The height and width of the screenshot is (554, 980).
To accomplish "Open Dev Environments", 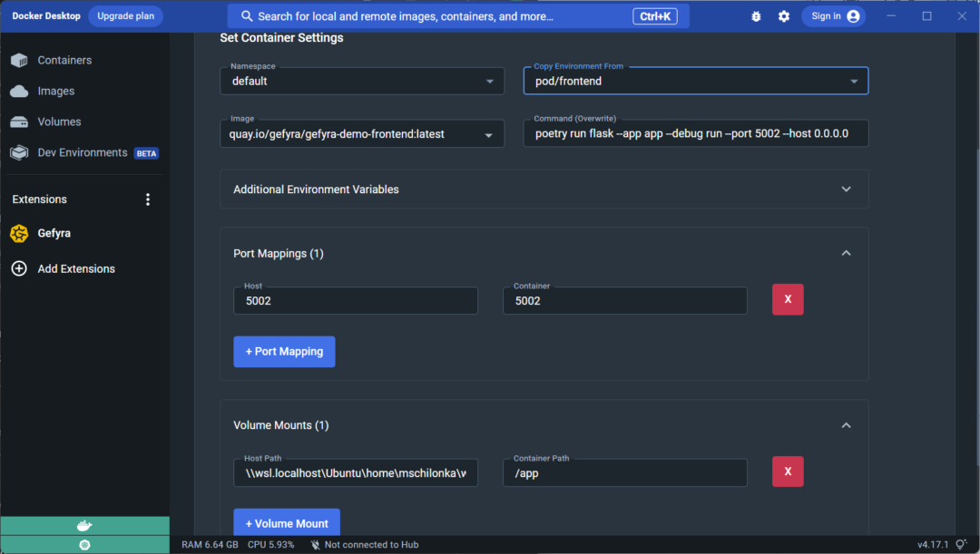I will pyautogui.click(x=82, y=152).
